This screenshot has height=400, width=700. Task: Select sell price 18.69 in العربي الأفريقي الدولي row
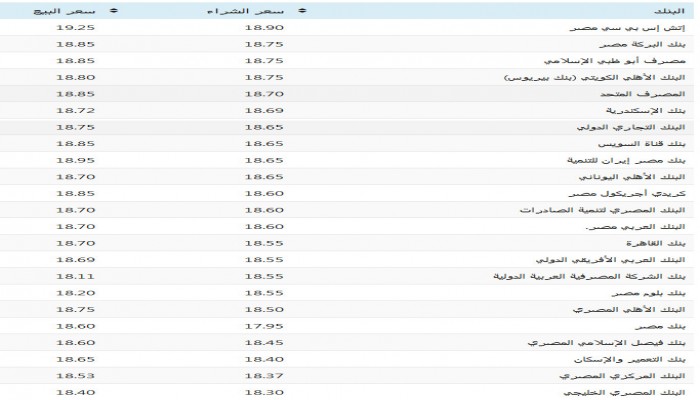[75, 260]
